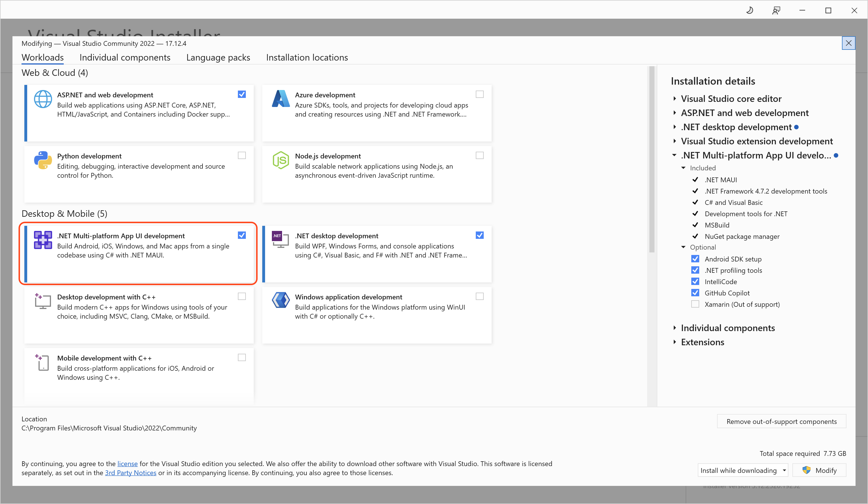This screenshot has height=504, width=868.
Task: Click the .NET MAUI included item
Action: (720, 180)
